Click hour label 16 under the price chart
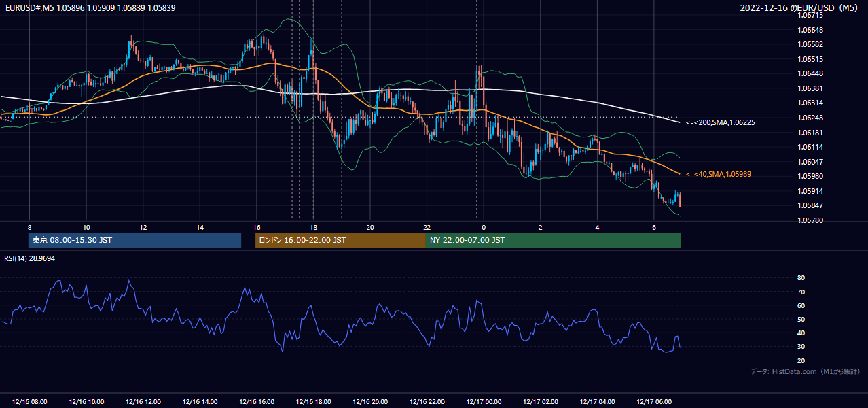Image resolution: width=868 pixels, height=408 pixels. click(x=257, y=227)
